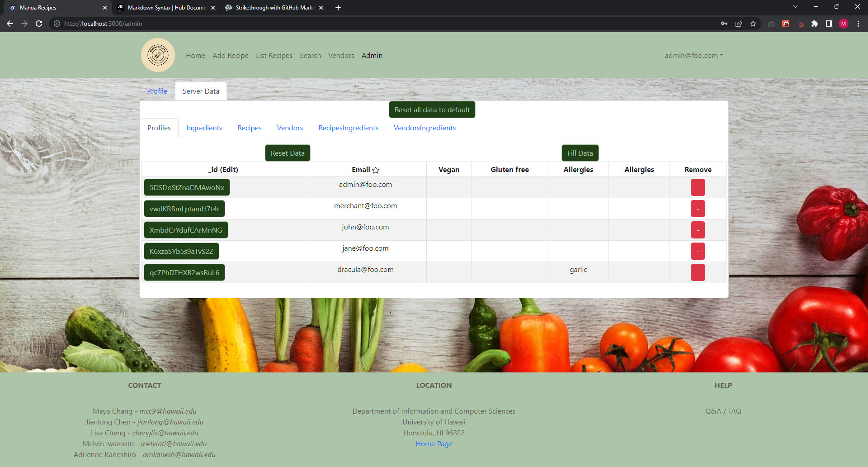Open Add Recipe in the navbar

click(231, 55)
